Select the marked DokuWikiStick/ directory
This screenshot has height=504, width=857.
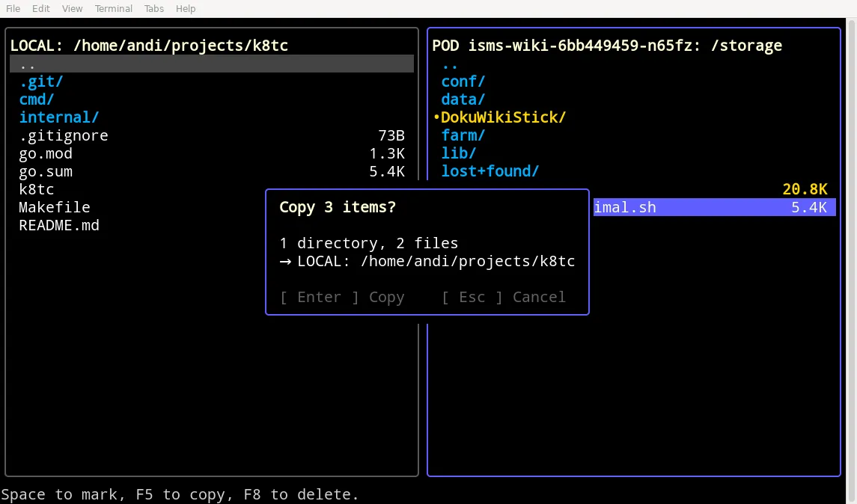634,118
